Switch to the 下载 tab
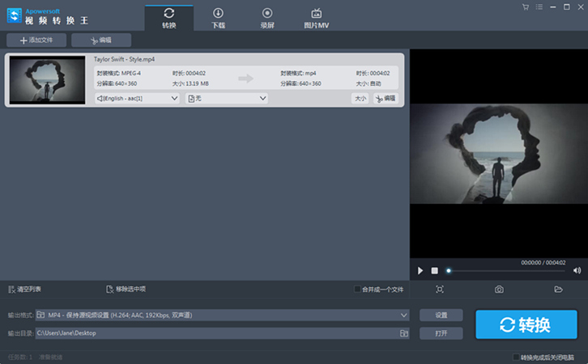Image resolution: width=588 pixels, height=364 pixels. point(218,18)
